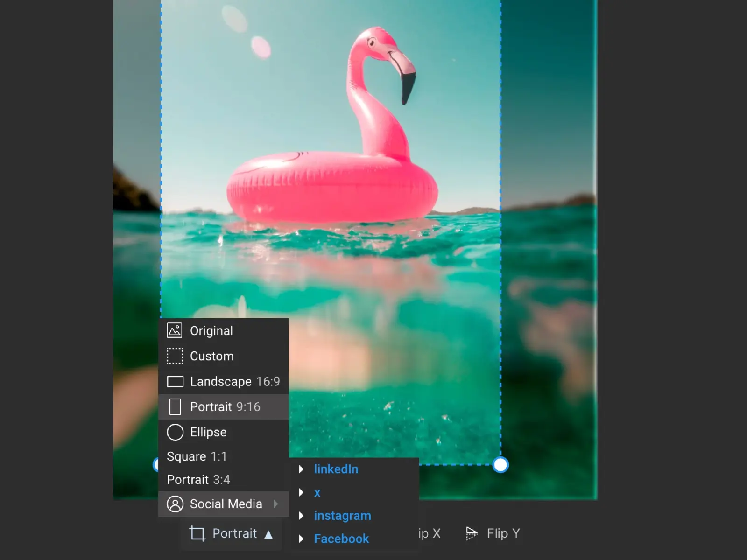Open instagram presets link

coord(343,516)
